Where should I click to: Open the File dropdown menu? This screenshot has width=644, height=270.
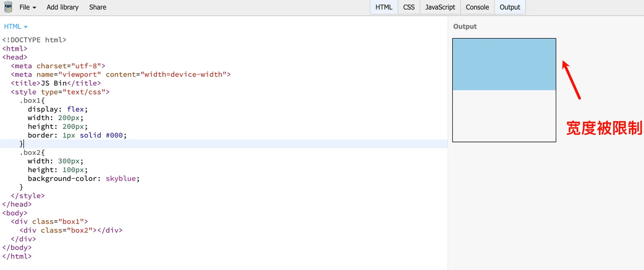pos(28,7)
